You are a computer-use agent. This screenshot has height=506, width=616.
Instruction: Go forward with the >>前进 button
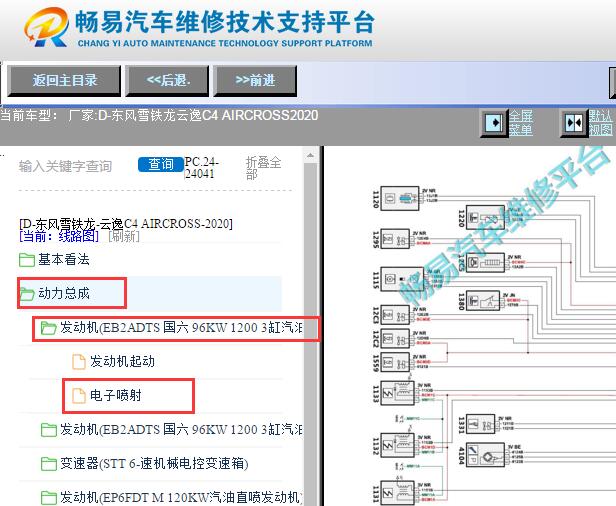tap(255, 81)
